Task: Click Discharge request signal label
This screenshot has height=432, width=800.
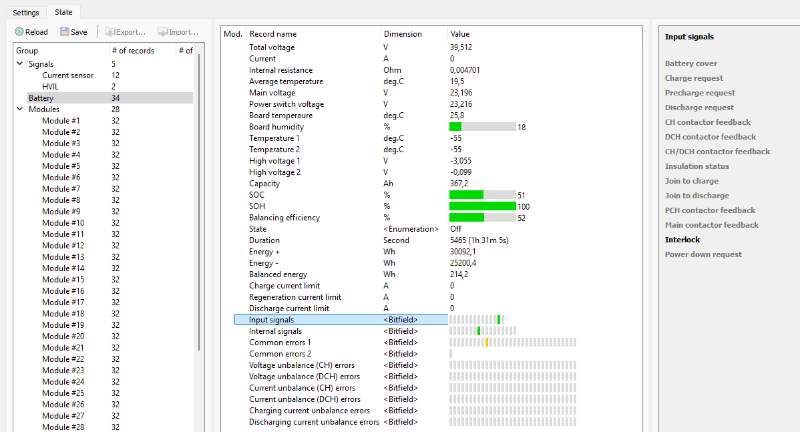Action: pyautogui.click(x=699, y=107)
